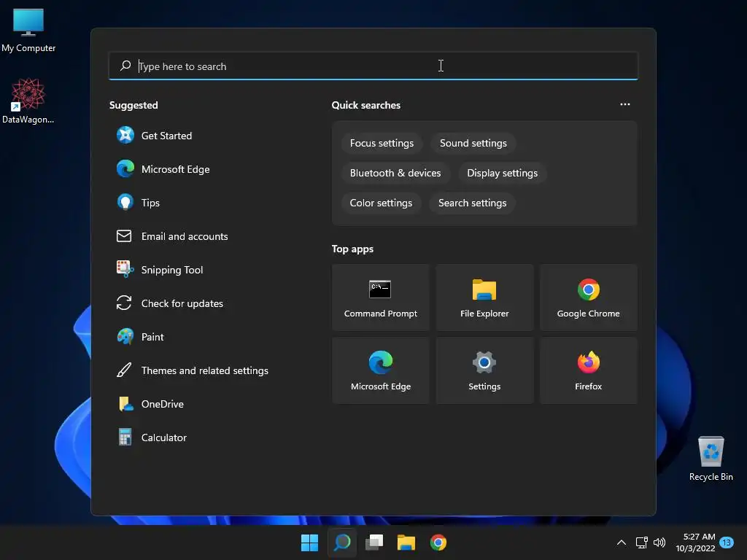Open File Explorer tile in Top apps
Viewport: 747px width, 560px height.
484,297
